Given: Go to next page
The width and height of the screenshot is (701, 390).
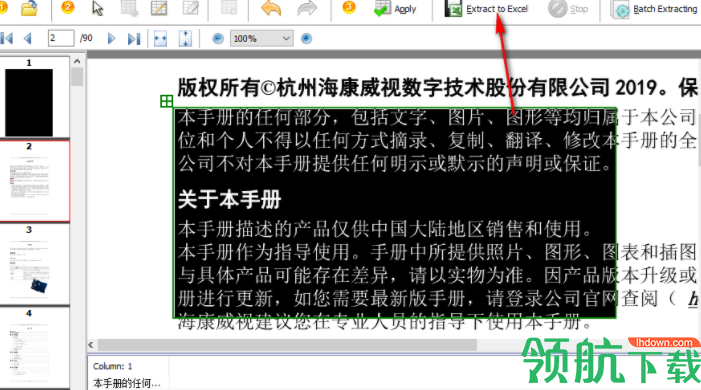Looking at the screenshot, I should click(111, 38).
